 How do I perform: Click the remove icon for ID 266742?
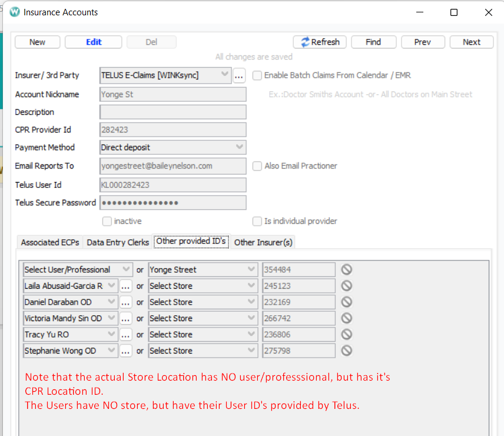(x=346, y=318)
